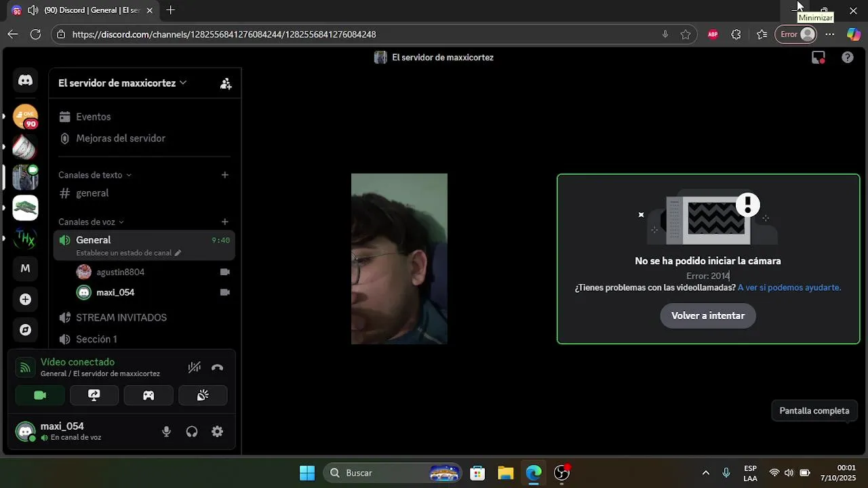This screenshot has height=488, width=868.
Task: Invite people to the server icon
Action: point(226,83)
